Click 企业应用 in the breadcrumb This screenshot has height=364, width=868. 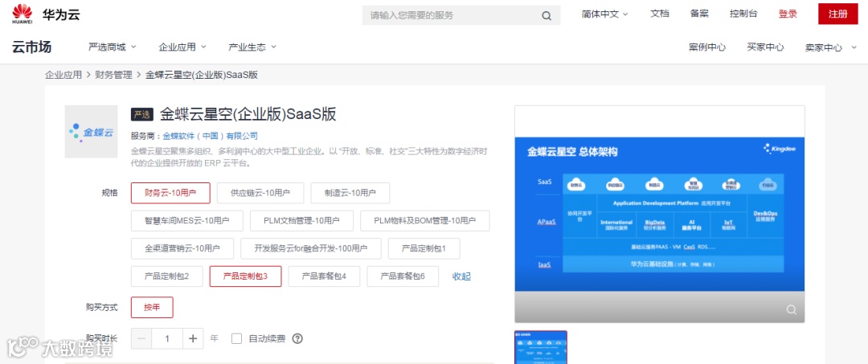click(63, 75)
